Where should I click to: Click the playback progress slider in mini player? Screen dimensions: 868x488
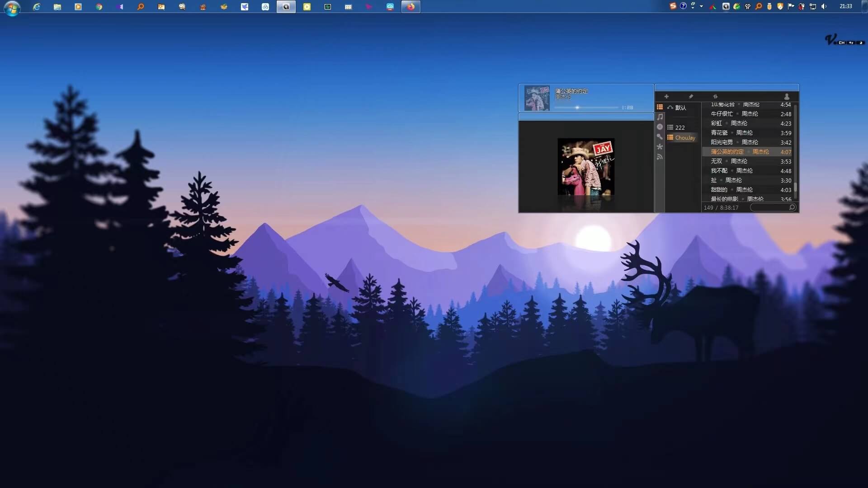pyautogui.click(x=586, y=108)
